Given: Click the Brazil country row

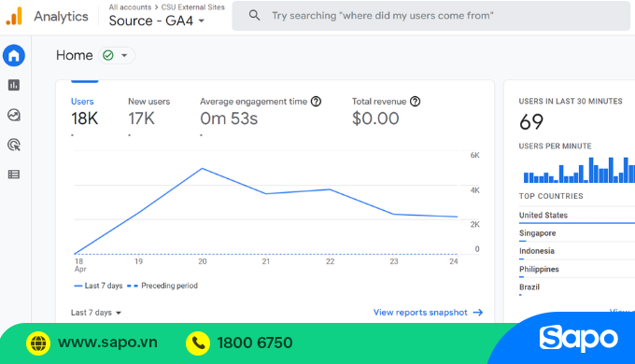Looking at the screenshot, I should 577,287.
